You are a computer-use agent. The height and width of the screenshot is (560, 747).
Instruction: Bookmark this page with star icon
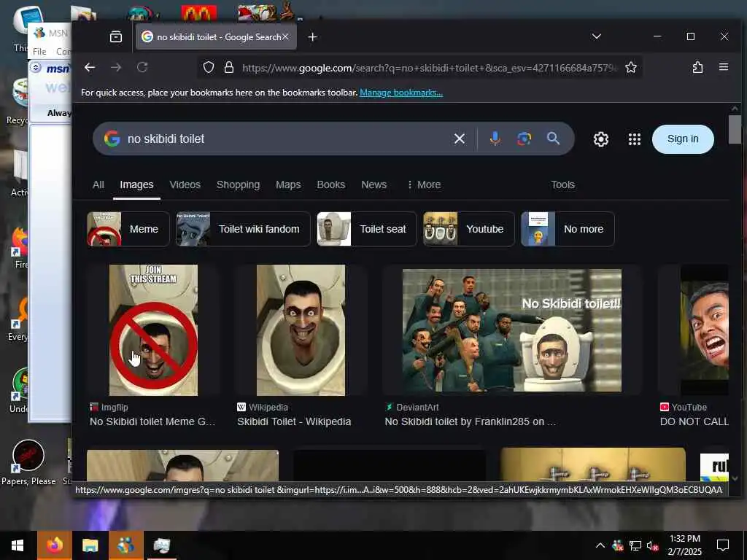pyautogui.click(x=631, y=67)
